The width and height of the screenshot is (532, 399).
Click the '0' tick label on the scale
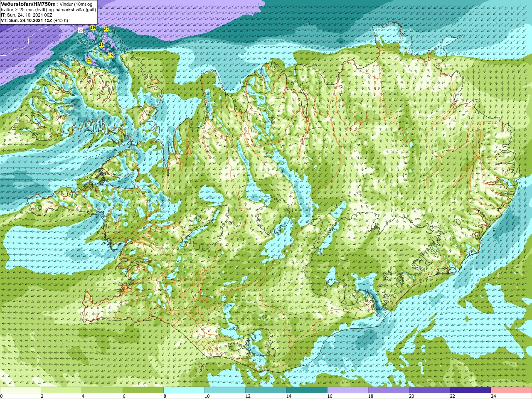tap(1, 396)
